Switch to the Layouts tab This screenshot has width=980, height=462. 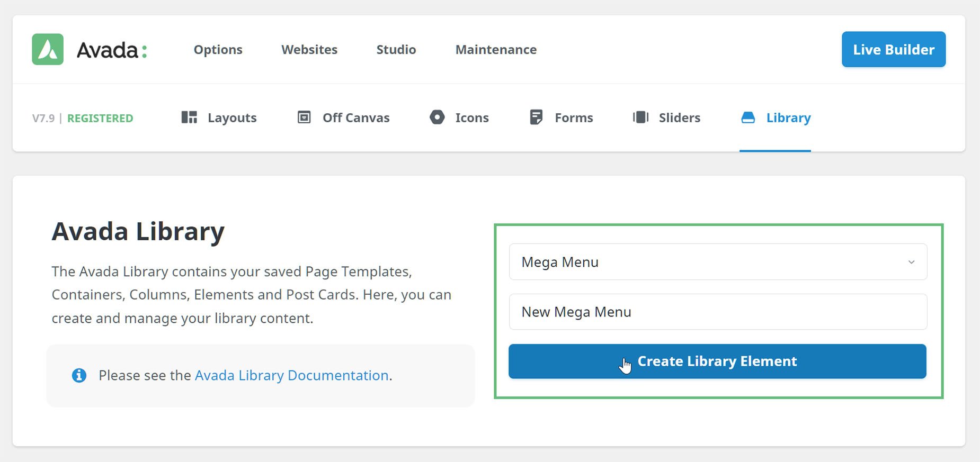(x=219, y=117)
